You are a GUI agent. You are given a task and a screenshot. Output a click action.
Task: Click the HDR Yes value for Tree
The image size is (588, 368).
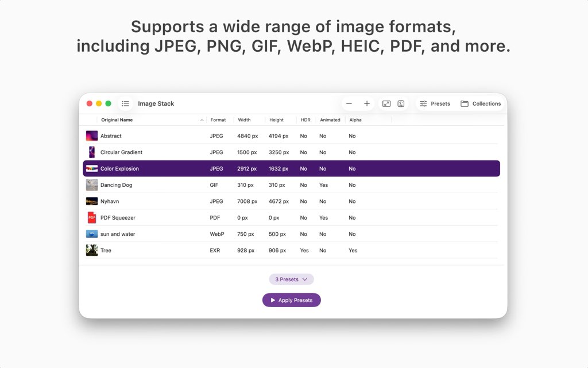coord(304,250)
